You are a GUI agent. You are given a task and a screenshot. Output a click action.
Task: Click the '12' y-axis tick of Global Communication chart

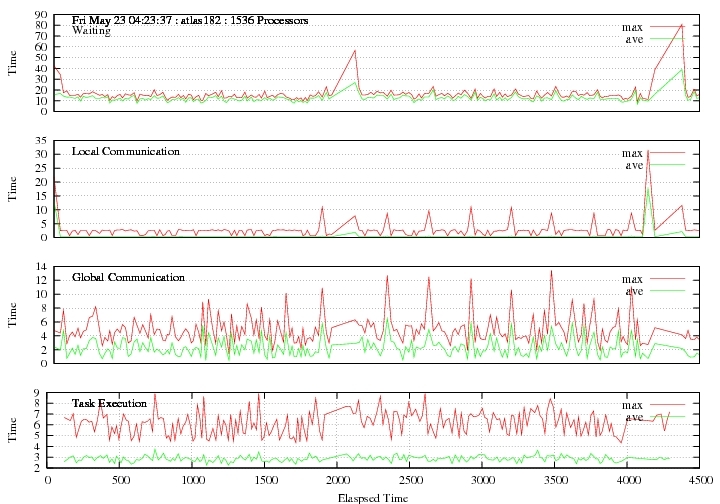coord(41,280)
